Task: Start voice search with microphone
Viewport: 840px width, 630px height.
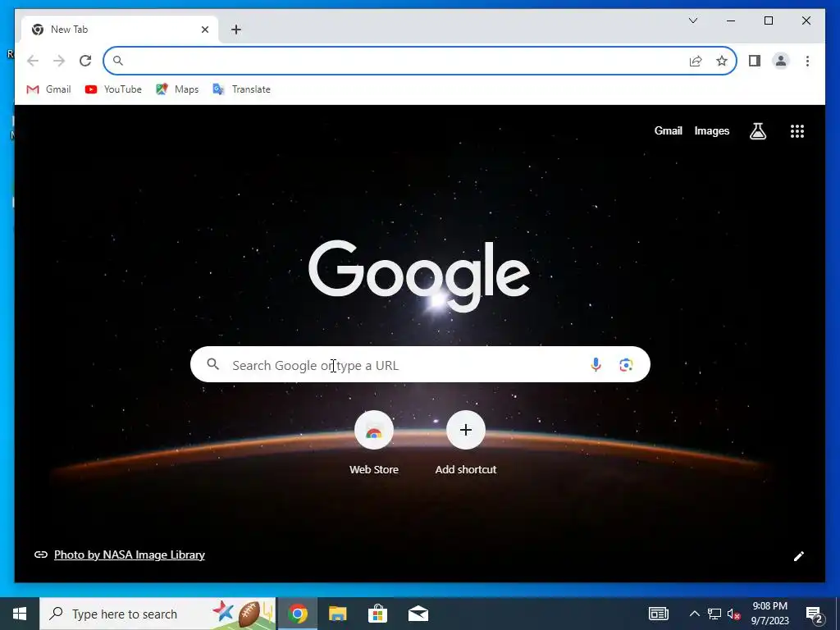Action: click(x=596, y=365)
